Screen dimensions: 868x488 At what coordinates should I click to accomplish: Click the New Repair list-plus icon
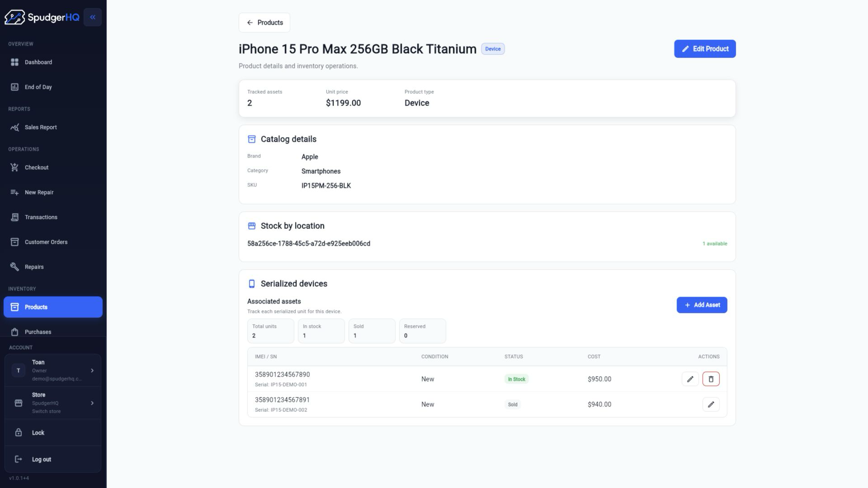(14, 192)
